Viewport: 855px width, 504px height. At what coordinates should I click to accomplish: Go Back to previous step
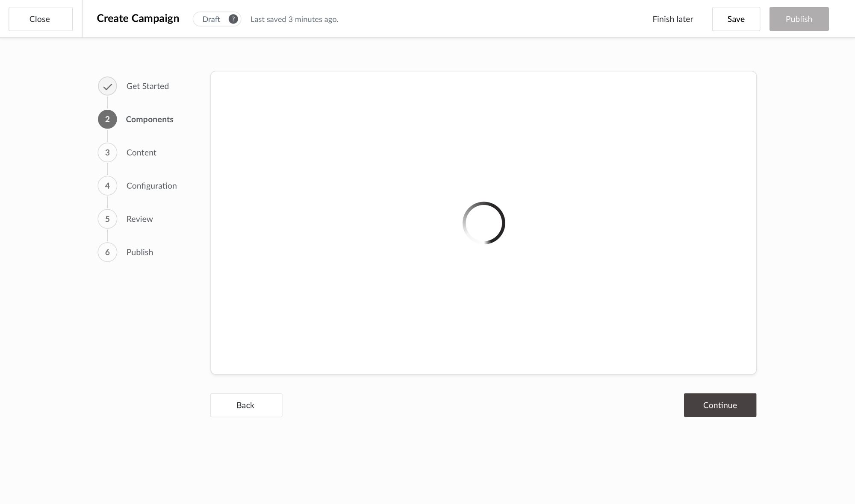246,405
